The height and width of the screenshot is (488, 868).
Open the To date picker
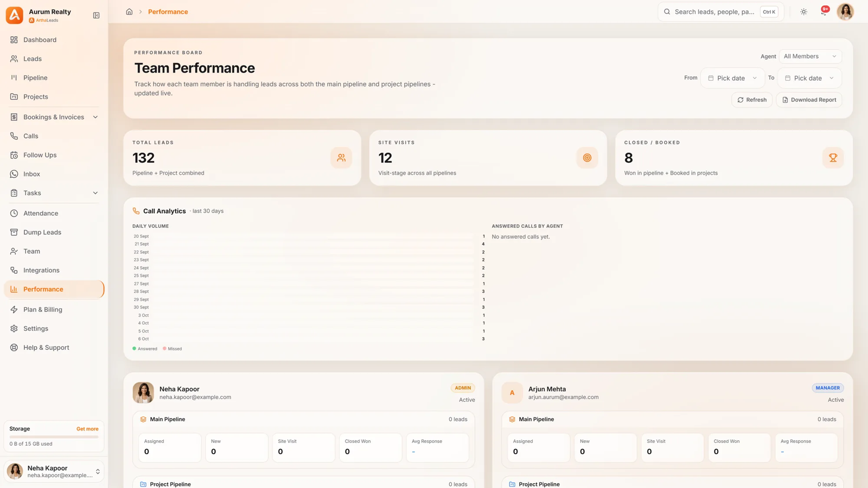pos(809,78)
